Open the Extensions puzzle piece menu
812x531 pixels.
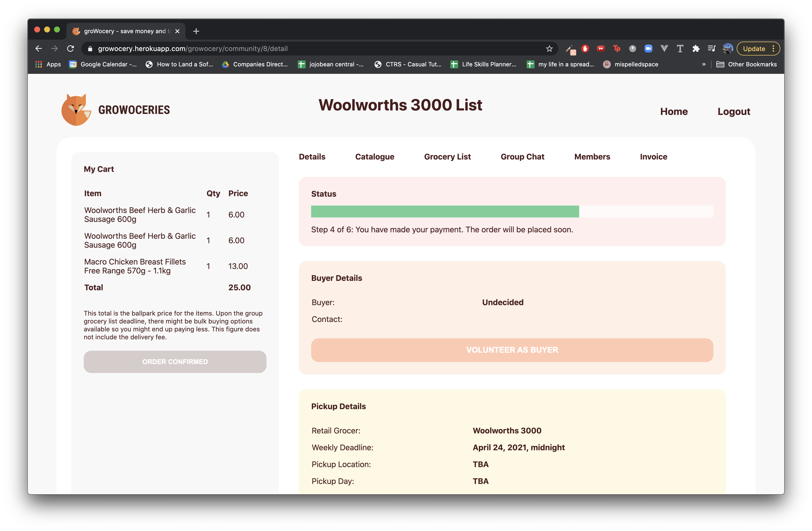click(x=696, y=49)
